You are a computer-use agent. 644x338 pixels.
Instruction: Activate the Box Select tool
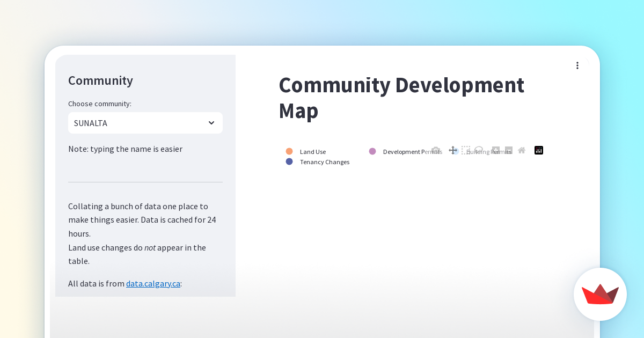click(x=466, y=150)
